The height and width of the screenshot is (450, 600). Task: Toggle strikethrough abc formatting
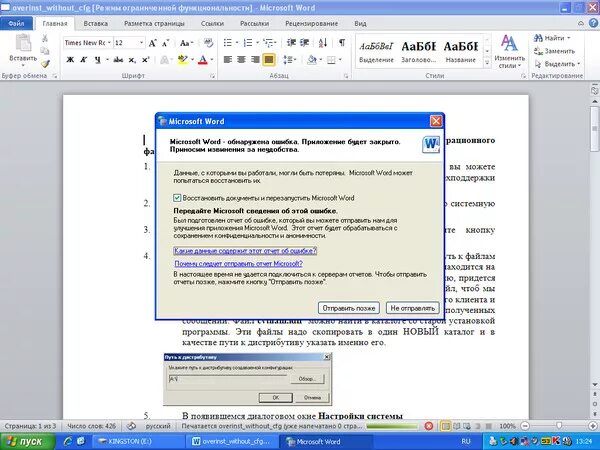coord(118,60)
